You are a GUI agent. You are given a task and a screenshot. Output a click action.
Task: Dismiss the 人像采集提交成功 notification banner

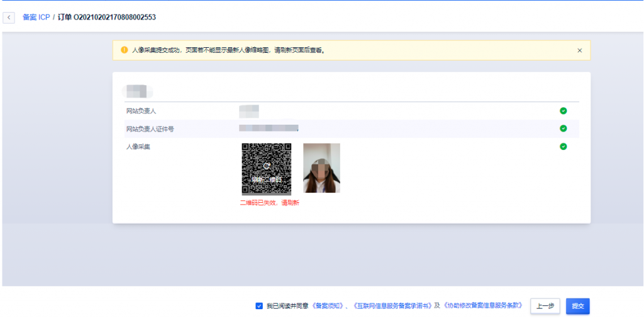(x=579, y=50)
